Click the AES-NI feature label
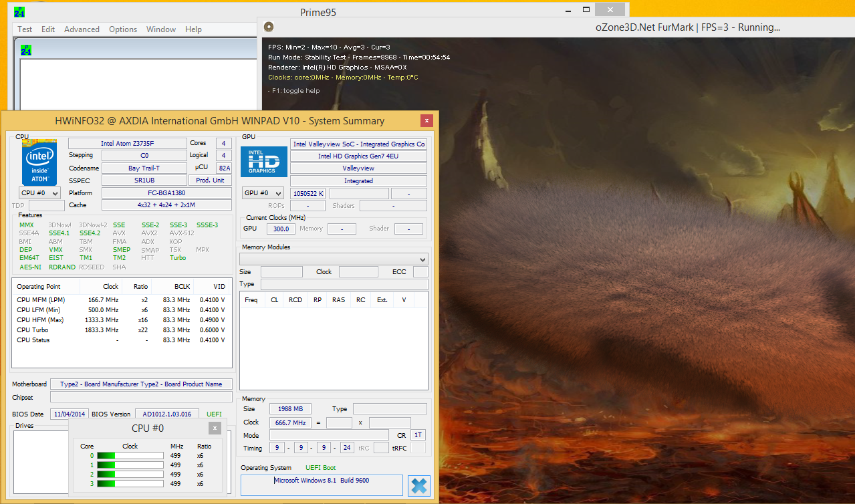This screenshot has height=504, width=855. click(30, 267)
